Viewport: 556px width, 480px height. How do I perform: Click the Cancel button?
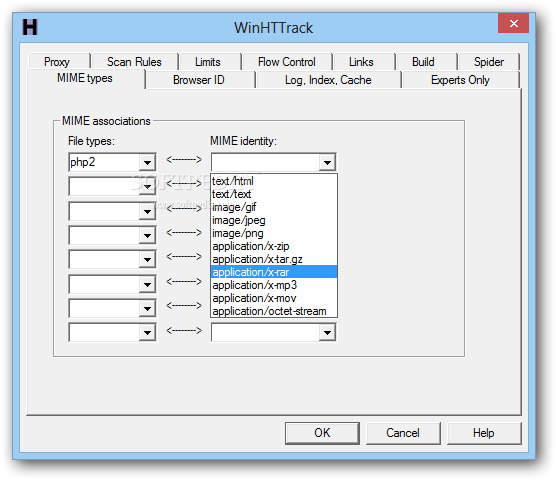(403, 433)
